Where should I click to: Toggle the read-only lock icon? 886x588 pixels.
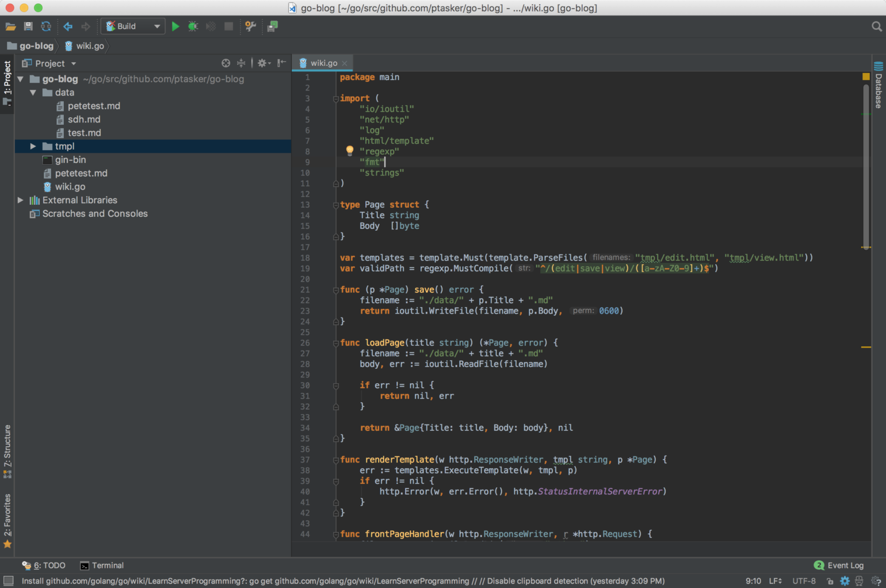click(x=830, y=581)
